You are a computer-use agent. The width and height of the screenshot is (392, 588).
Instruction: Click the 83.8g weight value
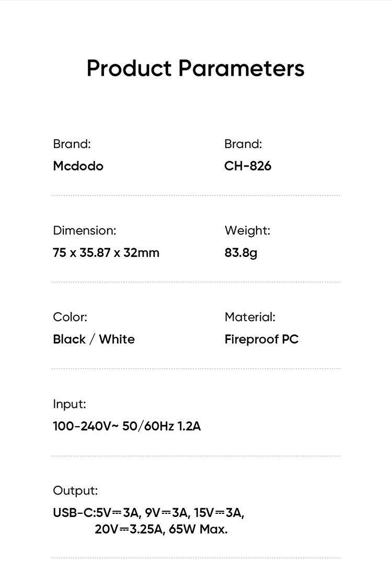240,253
